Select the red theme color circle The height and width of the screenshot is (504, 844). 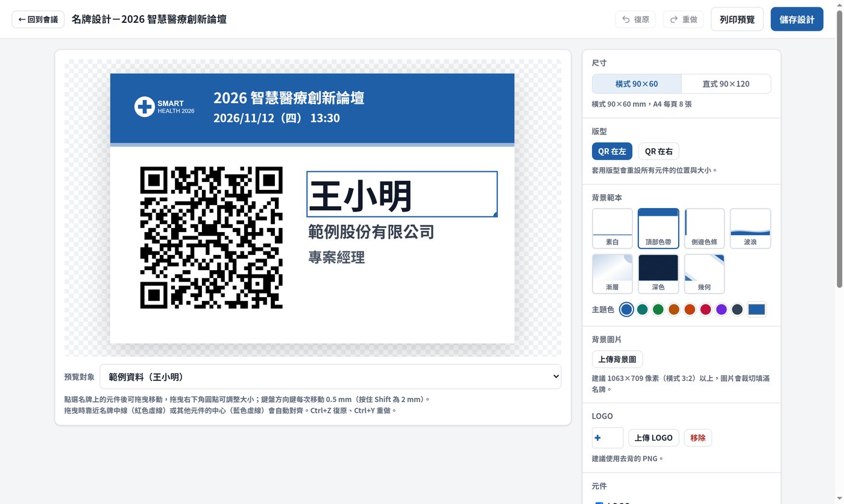[705, 310]
